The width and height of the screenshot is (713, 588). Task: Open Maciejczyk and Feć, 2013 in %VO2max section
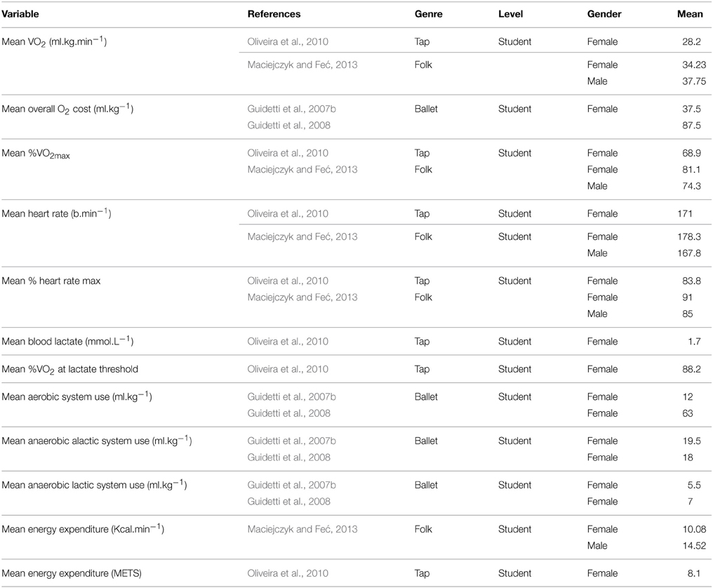(x=302, y=169)
